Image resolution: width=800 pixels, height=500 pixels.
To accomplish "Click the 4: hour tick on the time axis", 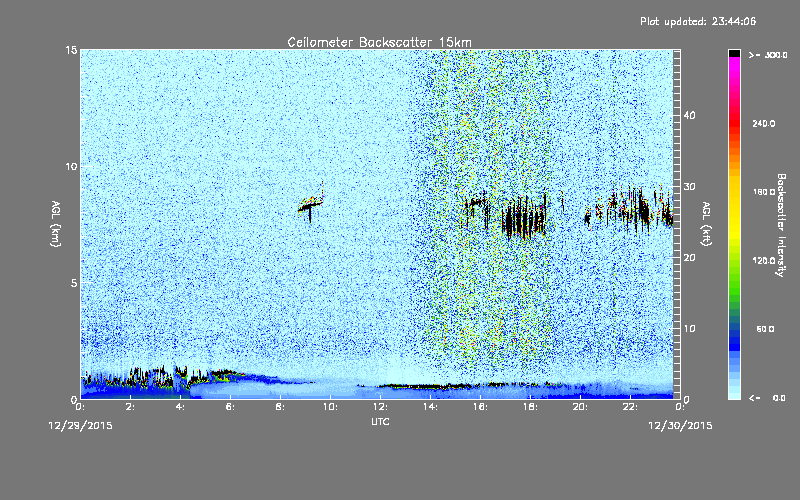I will pyautogui.click(x=180, y=407).
